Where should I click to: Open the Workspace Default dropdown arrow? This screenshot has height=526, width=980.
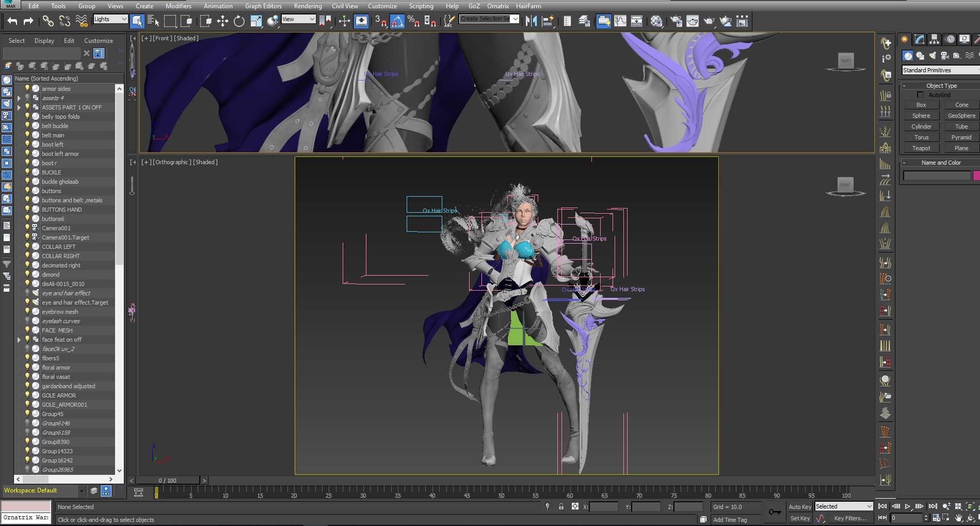(81, 490)
